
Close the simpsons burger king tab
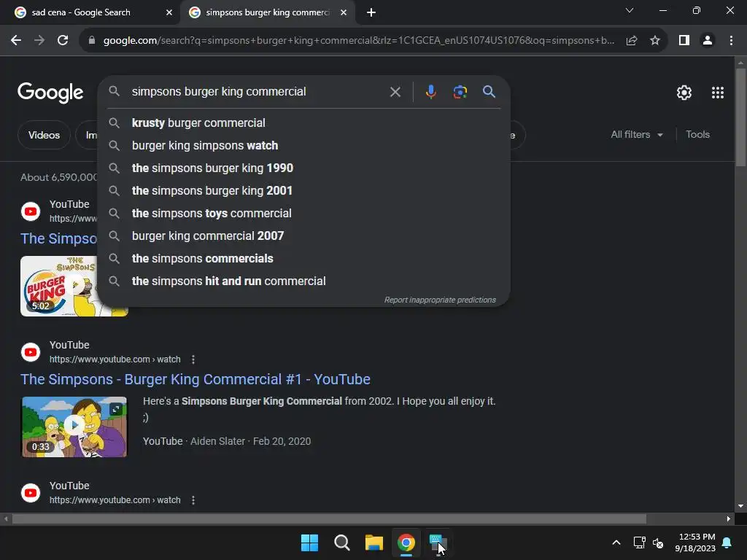[x=344, y=12]
